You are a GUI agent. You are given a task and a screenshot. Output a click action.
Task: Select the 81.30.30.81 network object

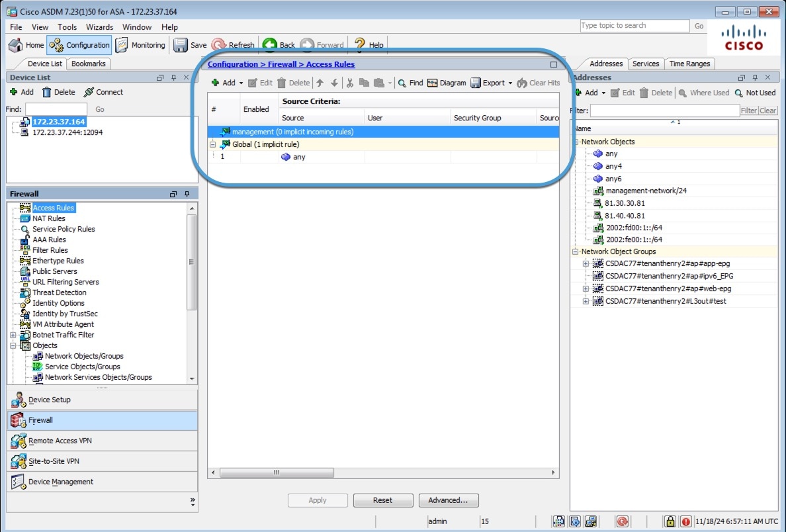tap(625, 203)
